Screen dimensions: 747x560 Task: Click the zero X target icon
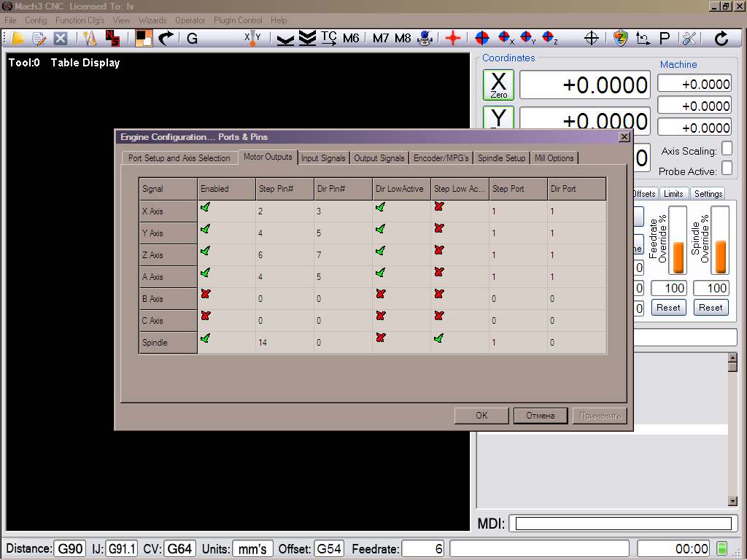coord(506,38)
